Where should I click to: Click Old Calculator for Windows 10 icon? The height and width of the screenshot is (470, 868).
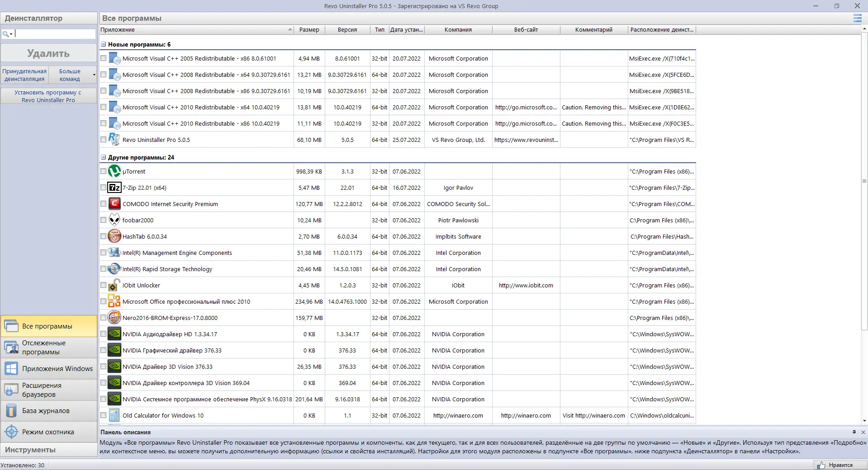click(x=114, y=415)
